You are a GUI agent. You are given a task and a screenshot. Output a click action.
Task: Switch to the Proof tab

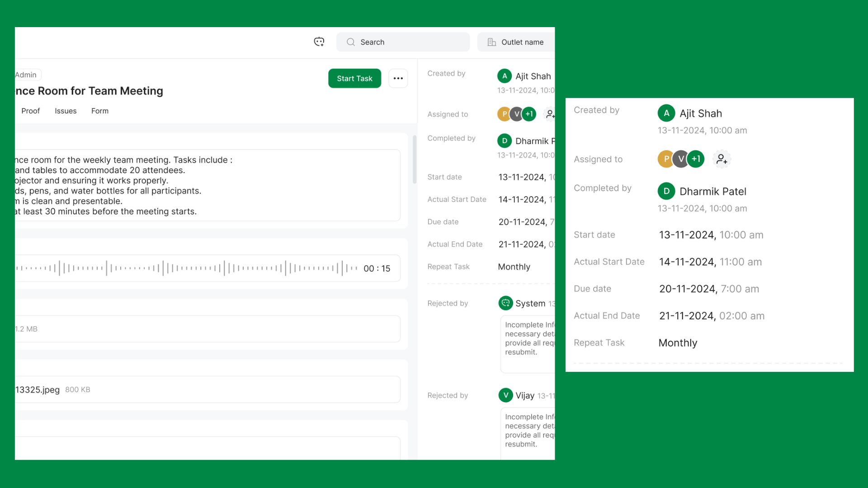click(30, 111)
